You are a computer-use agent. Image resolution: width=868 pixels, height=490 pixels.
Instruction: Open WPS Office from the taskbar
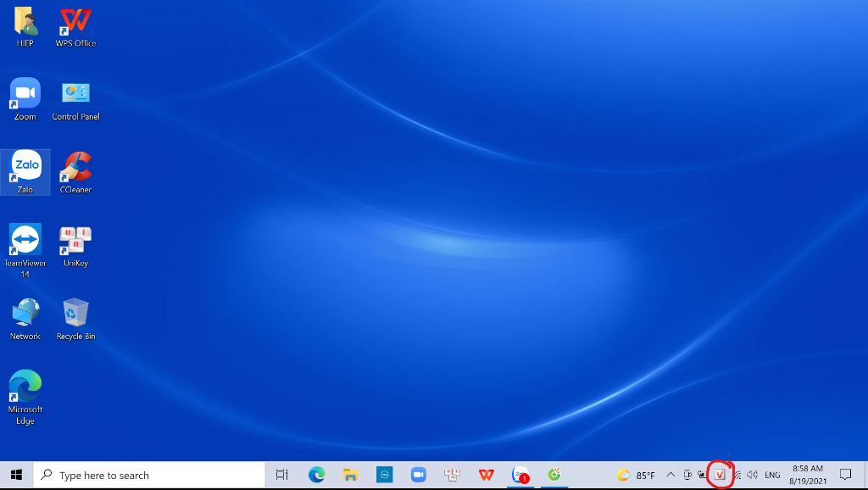[x=486, y=475]
